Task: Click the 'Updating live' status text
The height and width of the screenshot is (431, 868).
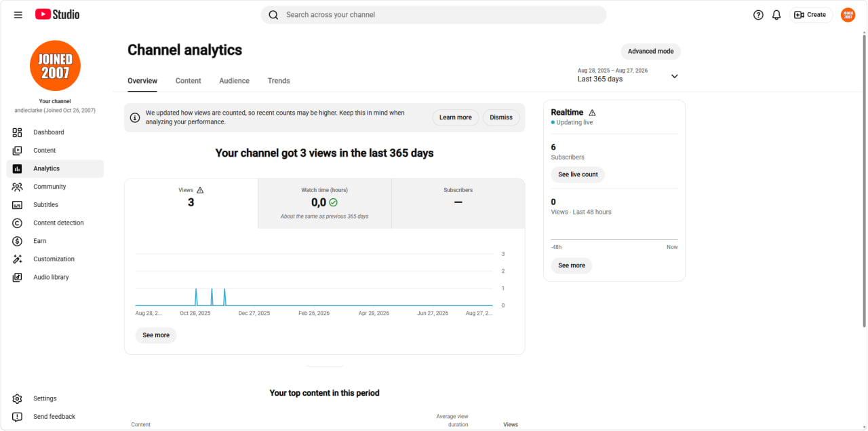Action: tap(574, 123)
